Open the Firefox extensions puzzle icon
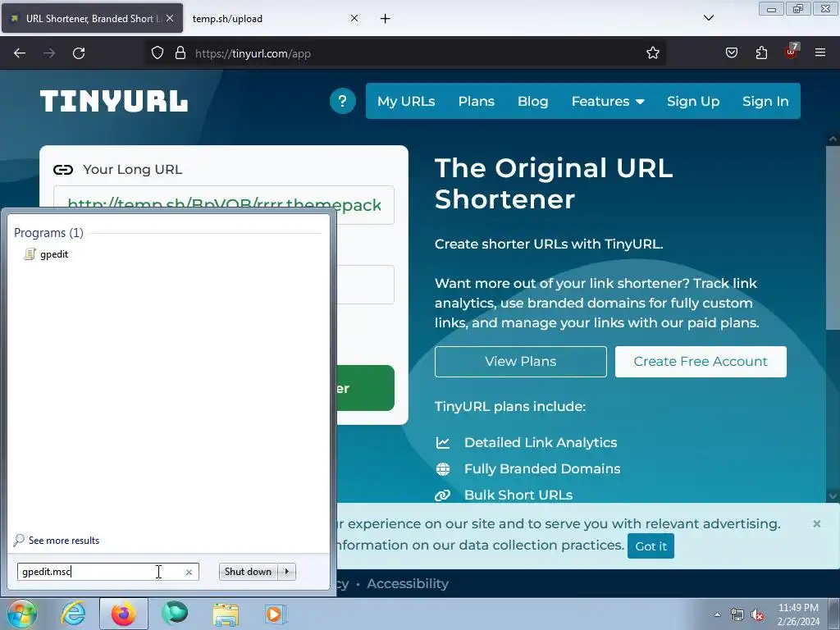The height and width of the screenshot is (630, 840). [x=761, y=53]
